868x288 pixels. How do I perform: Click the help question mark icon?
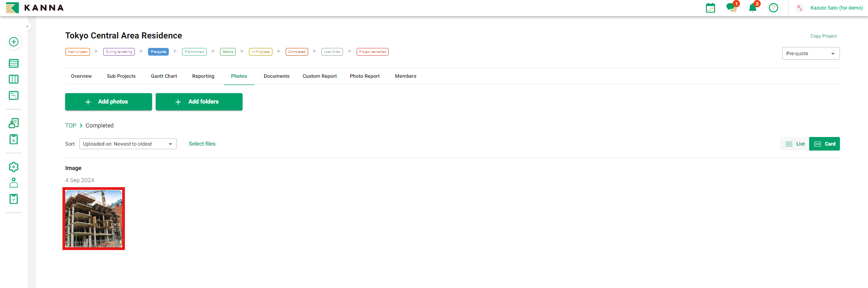click(773, 8)
